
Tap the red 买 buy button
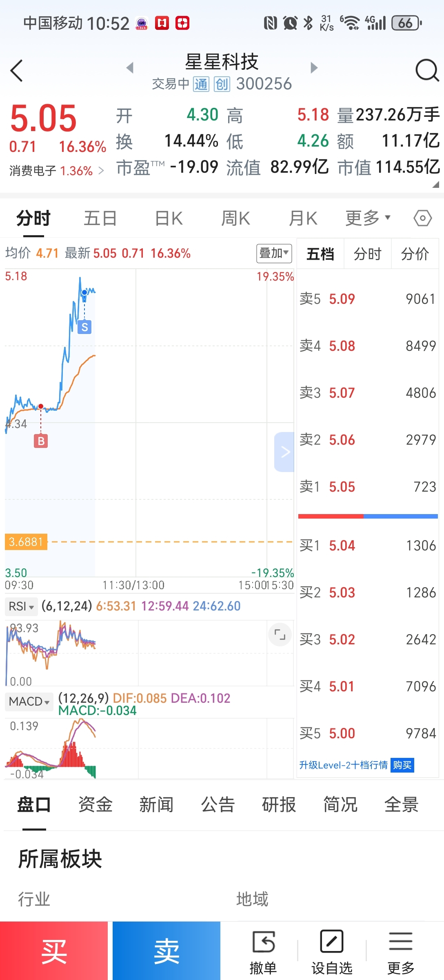coord(54,951)
